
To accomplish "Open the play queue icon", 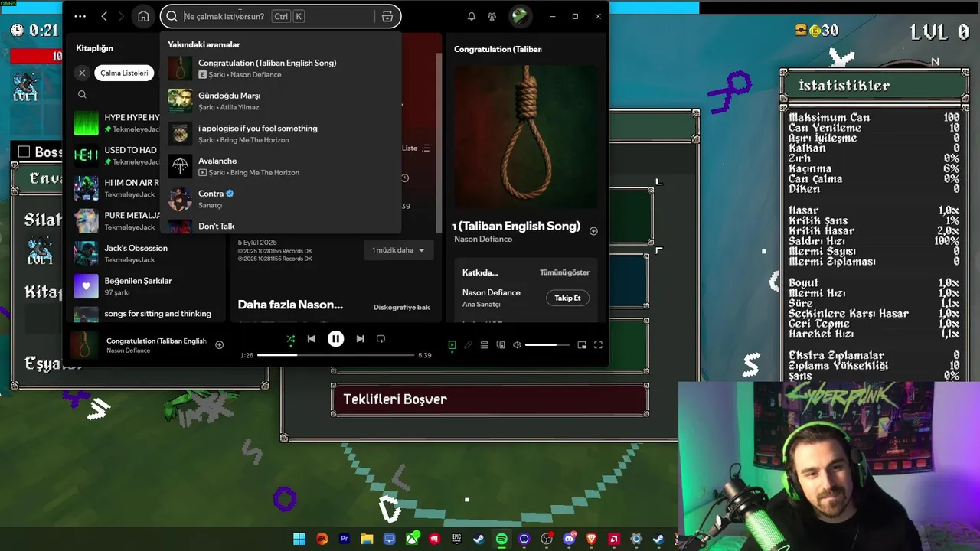I will [x=484, y=345].
